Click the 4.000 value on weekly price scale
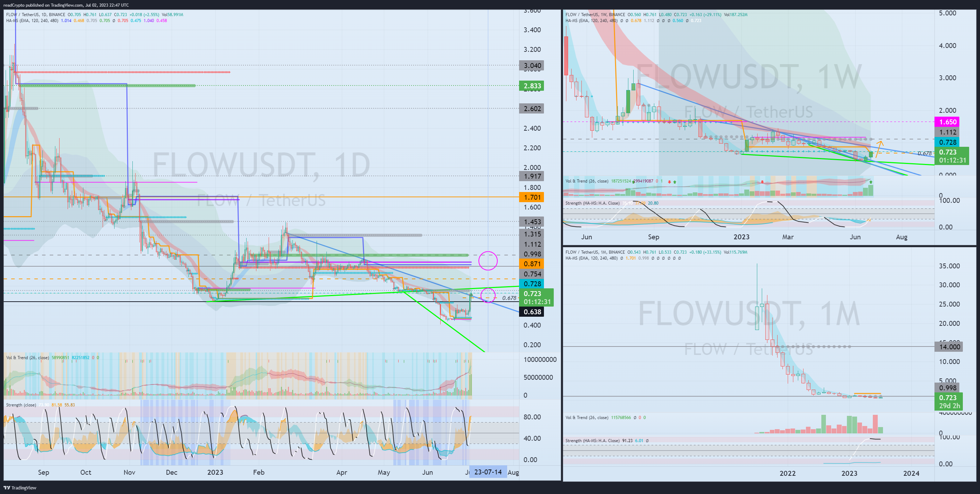 coord(948,45)
